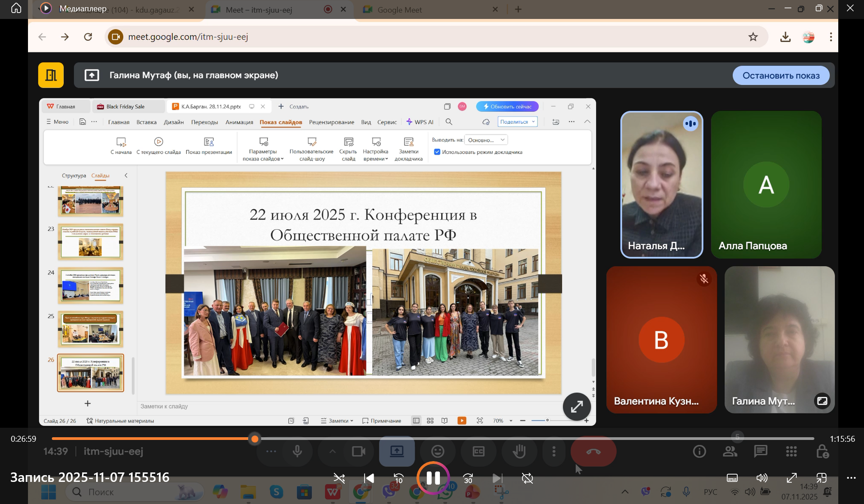Click the 'Остановить показ' button

tap(781, 75)
